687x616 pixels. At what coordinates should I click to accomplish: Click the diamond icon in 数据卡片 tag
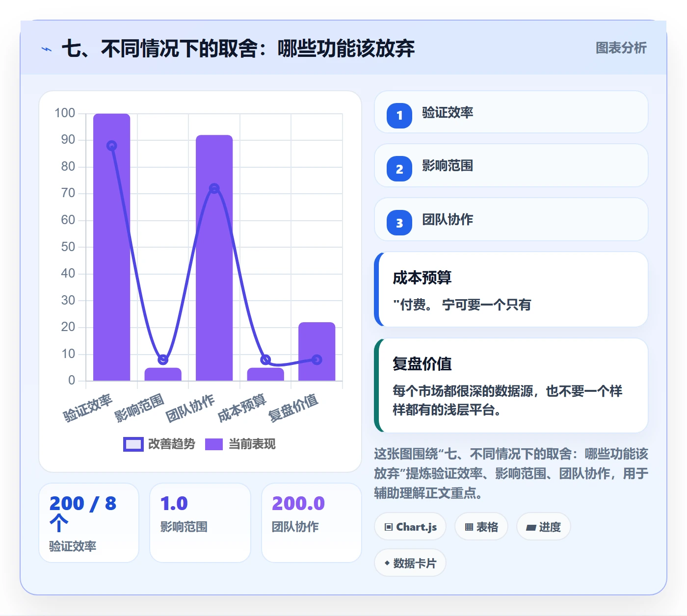coord(387,563)
